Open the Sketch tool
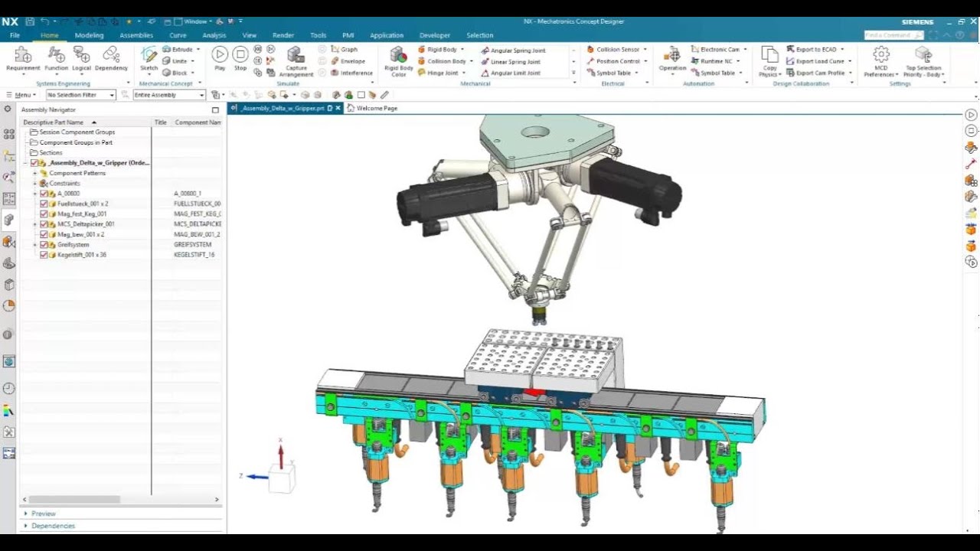Screen dimensions: 980x551 (149, 58)
